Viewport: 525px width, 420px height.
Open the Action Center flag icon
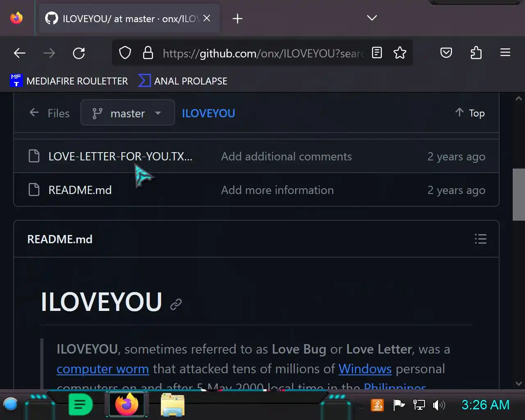[x=399, y=405]
